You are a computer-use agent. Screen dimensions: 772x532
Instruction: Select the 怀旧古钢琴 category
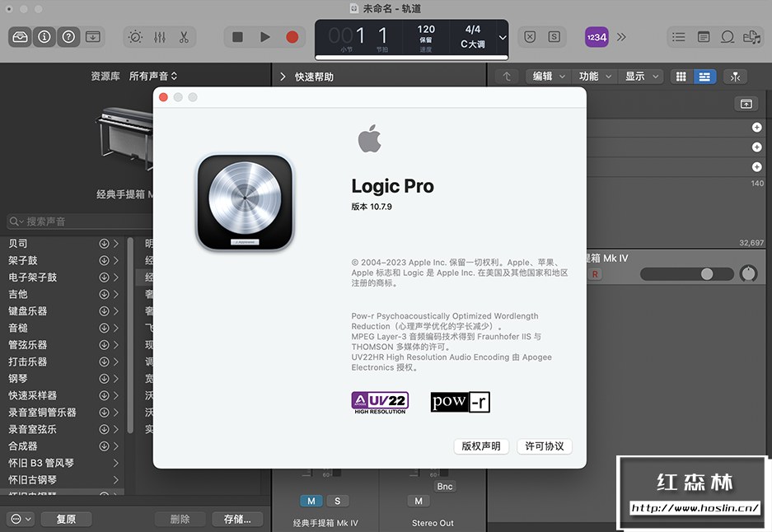(32, 480)
